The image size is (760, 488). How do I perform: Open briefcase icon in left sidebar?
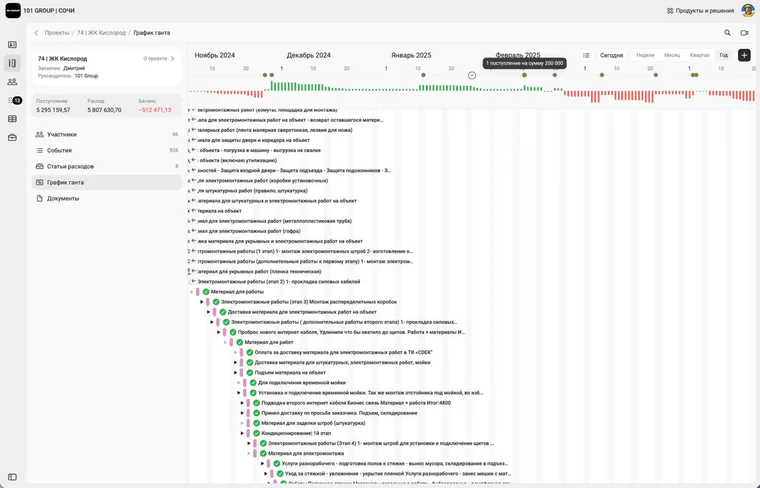[13, 138]
